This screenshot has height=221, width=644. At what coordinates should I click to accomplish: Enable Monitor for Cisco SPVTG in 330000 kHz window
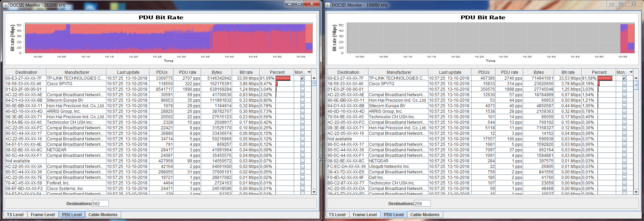(624, 84)
